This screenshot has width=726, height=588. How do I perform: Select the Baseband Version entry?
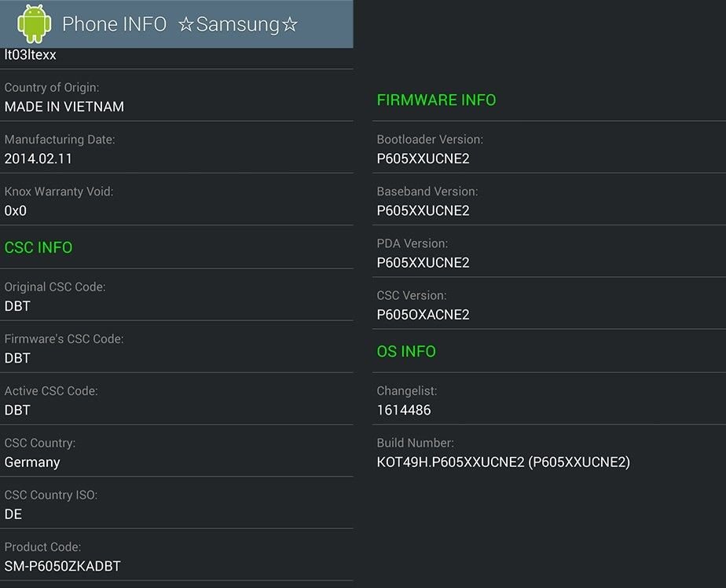tap(549, 200)
